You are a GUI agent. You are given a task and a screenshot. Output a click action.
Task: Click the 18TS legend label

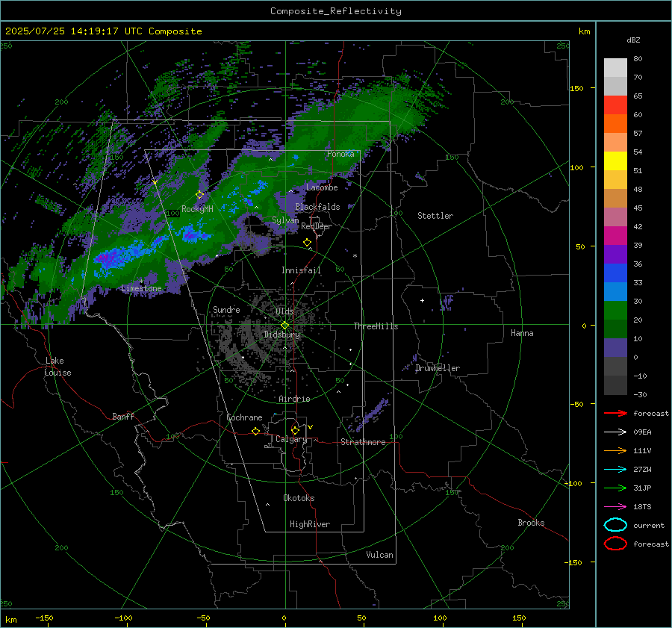coord(642,507)
